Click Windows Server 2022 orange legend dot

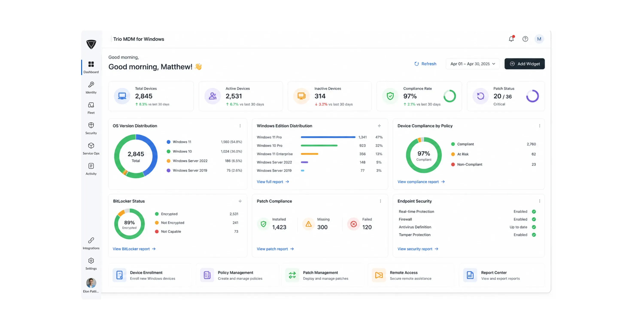pyautogui.click(x=169, y=161)
